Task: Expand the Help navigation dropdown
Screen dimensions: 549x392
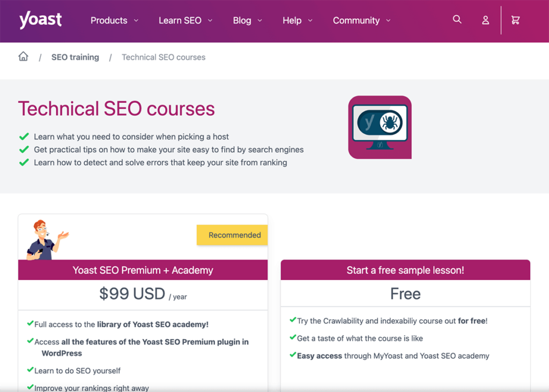Action: (x=298, y=20)
